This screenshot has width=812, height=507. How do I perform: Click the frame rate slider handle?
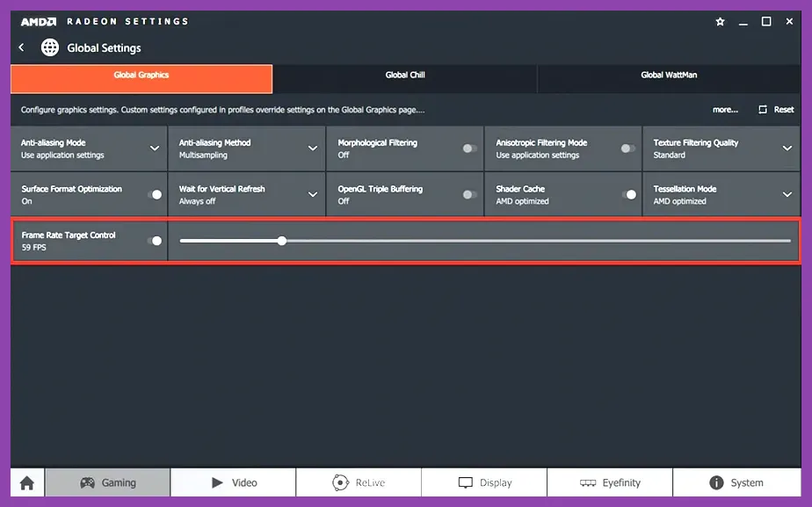[x=282, y=241]
